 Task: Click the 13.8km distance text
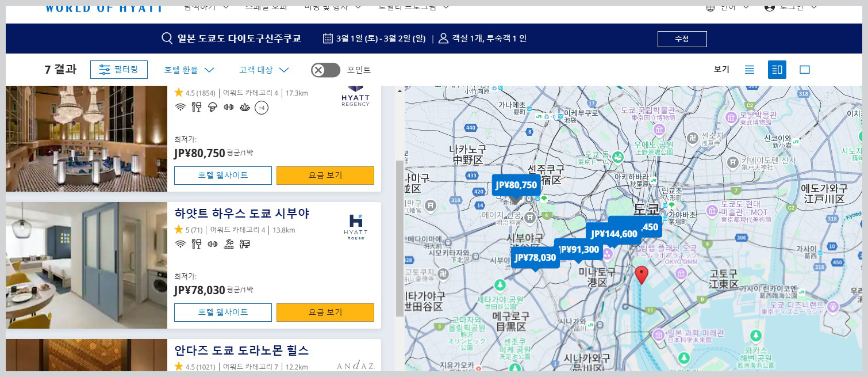(x=284, y=230)
